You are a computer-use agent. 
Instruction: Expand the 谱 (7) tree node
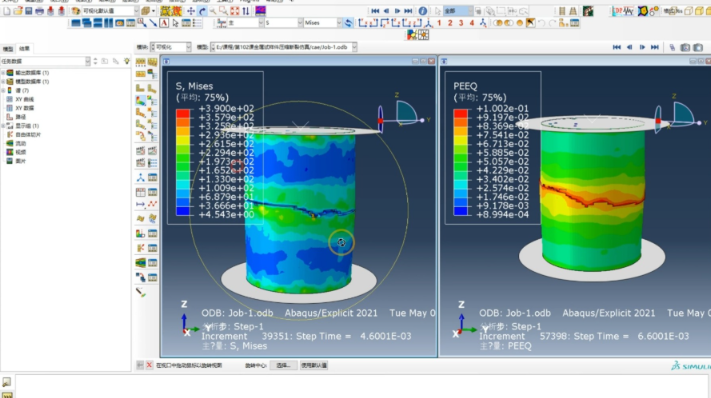(3, 91)
